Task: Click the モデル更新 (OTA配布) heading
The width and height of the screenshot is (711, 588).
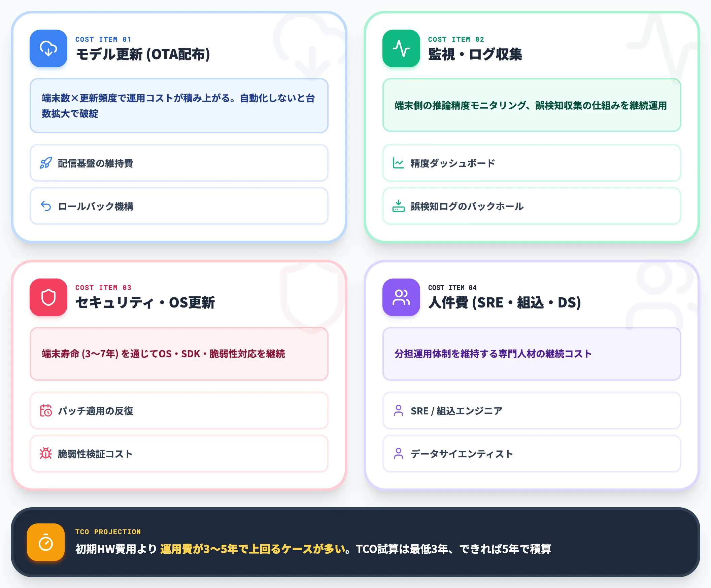Action: pyautogui.click(x=143, y=54)
